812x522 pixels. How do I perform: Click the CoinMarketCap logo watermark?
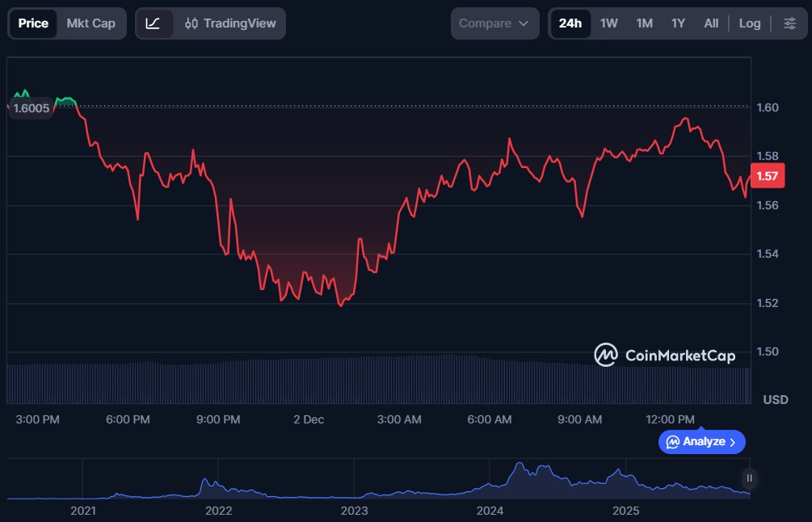click(665, 355)
